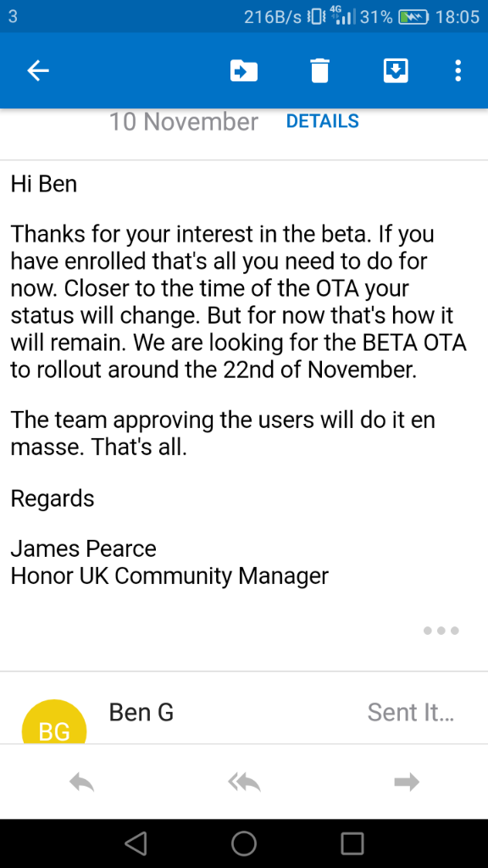This screenshot has width=488, height=868.
Task: Reply all with the double arrow icon
Action: coord(244,782)
